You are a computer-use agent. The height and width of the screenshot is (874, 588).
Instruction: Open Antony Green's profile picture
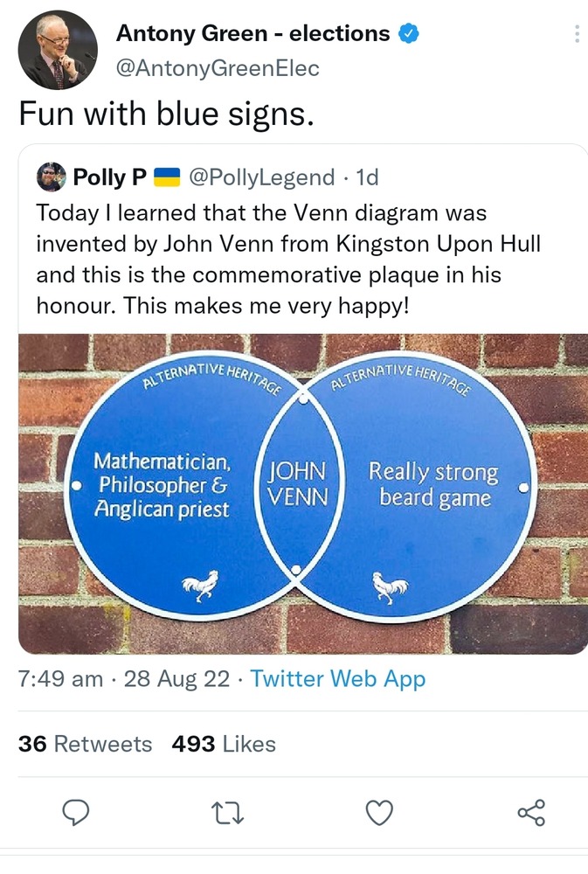coord(57,50)
